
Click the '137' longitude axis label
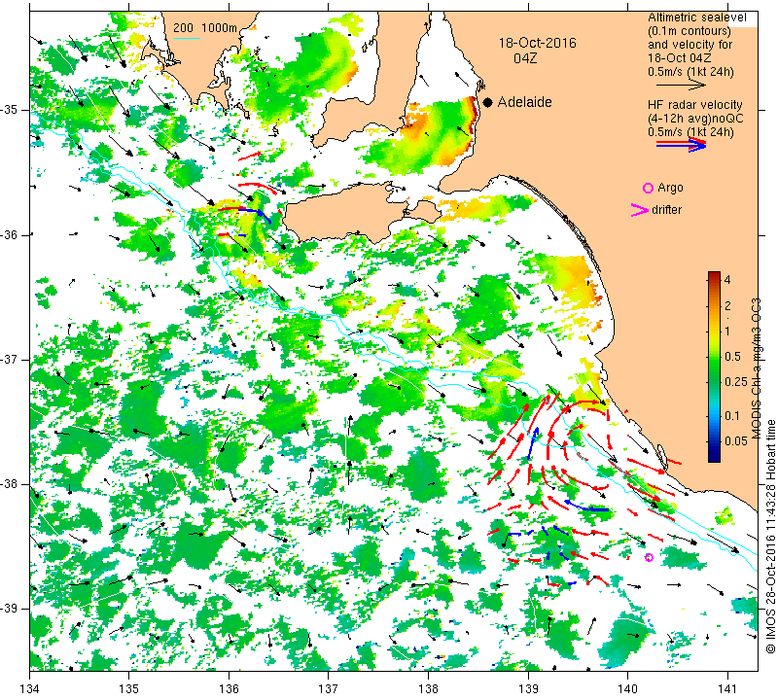[329, 689]
